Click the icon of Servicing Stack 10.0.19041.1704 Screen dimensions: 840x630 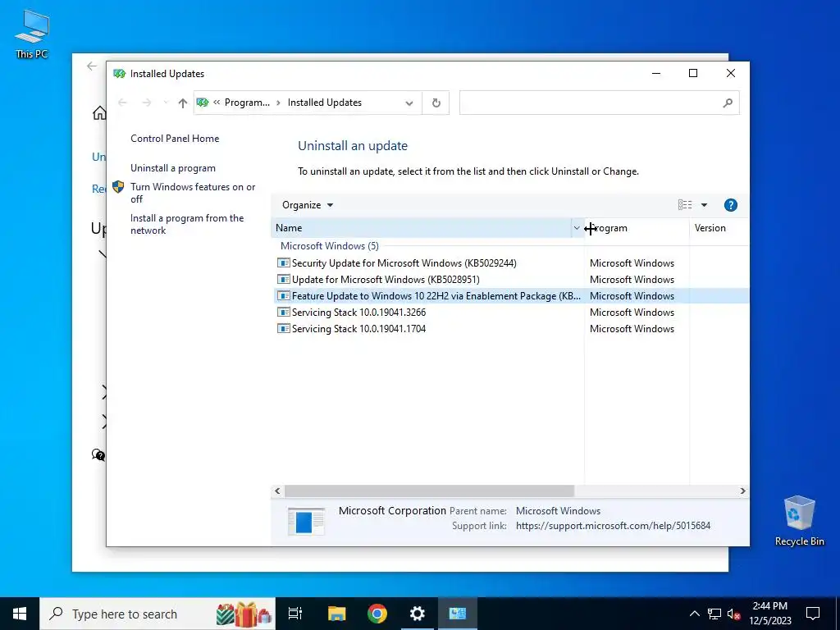(x=283, y=329)
